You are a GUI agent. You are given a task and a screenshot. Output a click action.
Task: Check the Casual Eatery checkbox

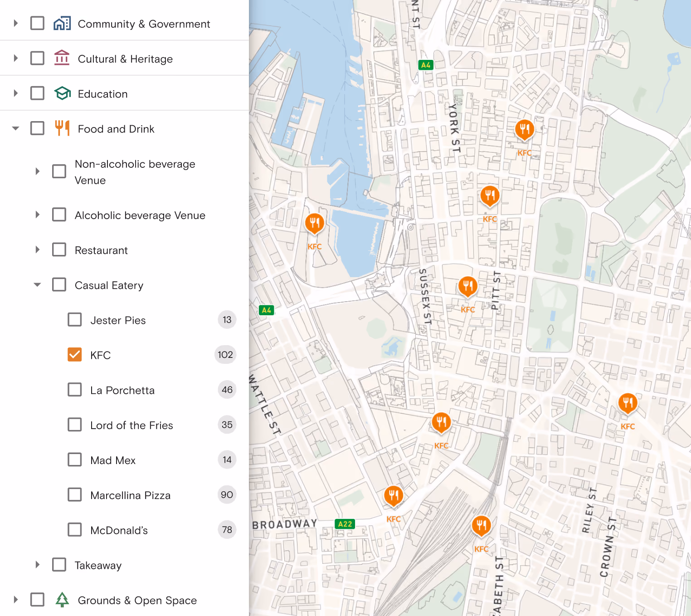pos(59,285)
